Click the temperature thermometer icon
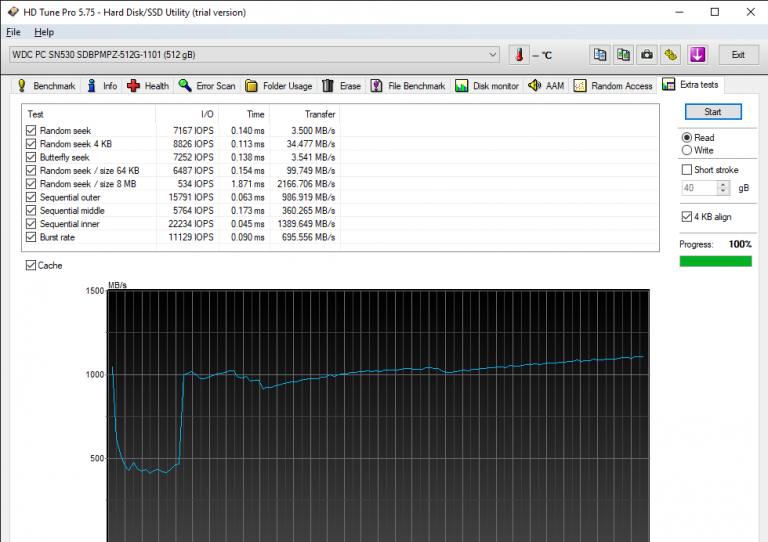 tap(519, 55)
